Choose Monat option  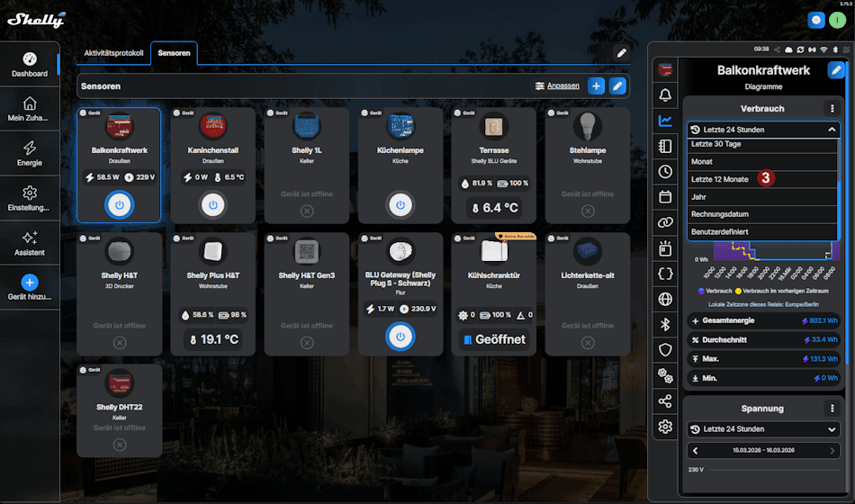click(x=762, y=161)
